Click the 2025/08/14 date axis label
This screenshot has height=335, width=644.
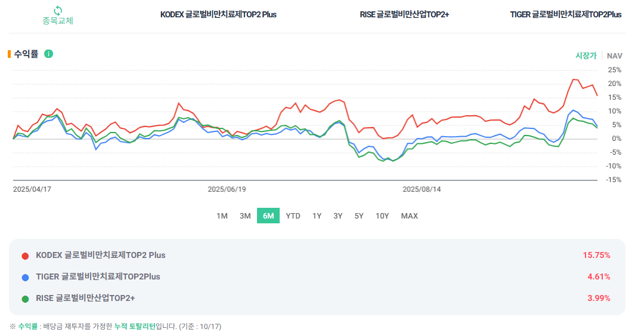(x=422, y=189)
